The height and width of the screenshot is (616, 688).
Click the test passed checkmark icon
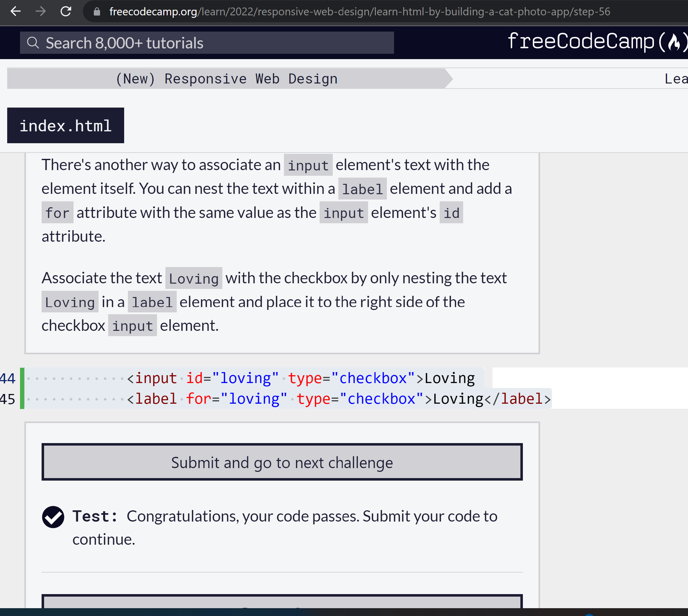[x=53, y=517]
